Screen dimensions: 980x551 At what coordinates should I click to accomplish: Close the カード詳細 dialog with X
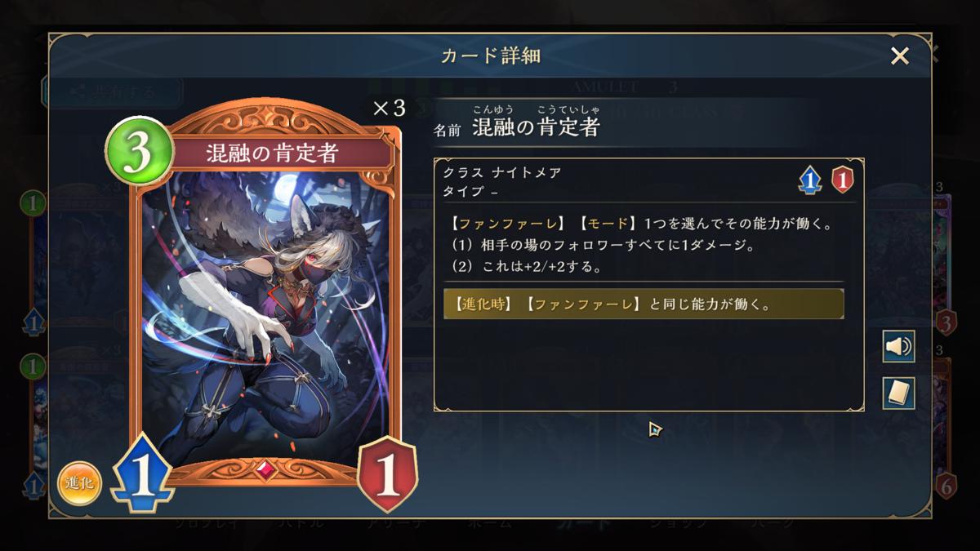pos(900,56)
